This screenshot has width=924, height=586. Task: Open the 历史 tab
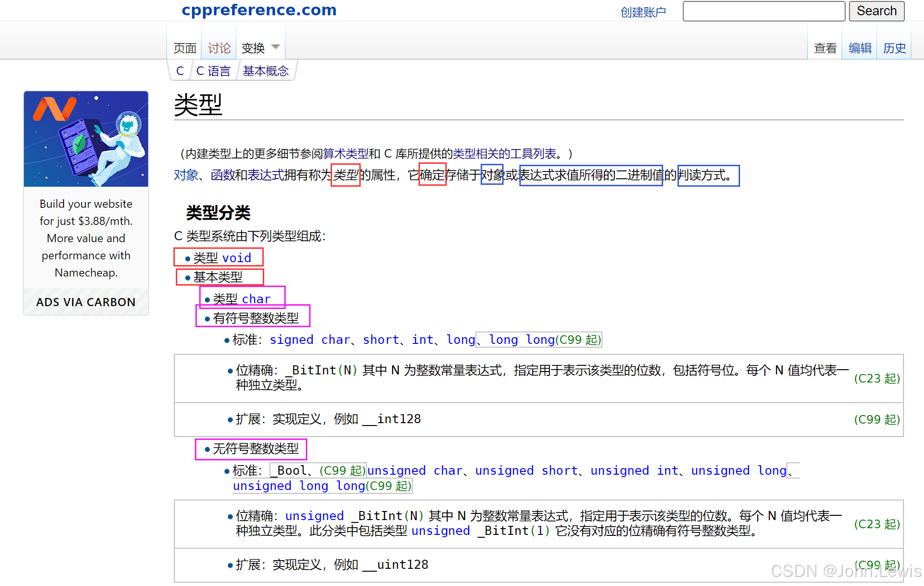(894, 48)
